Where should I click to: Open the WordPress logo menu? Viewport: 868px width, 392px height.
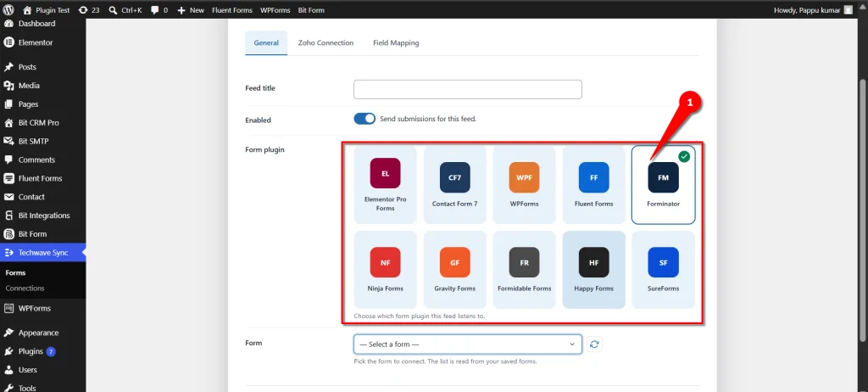(x=8, y=10)
